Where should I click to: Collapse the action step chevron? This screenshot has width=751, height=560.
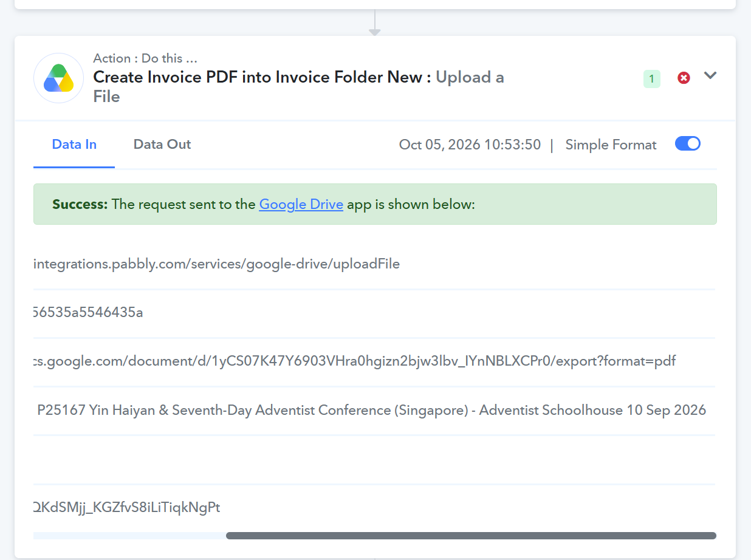click(x=710, y=75)
